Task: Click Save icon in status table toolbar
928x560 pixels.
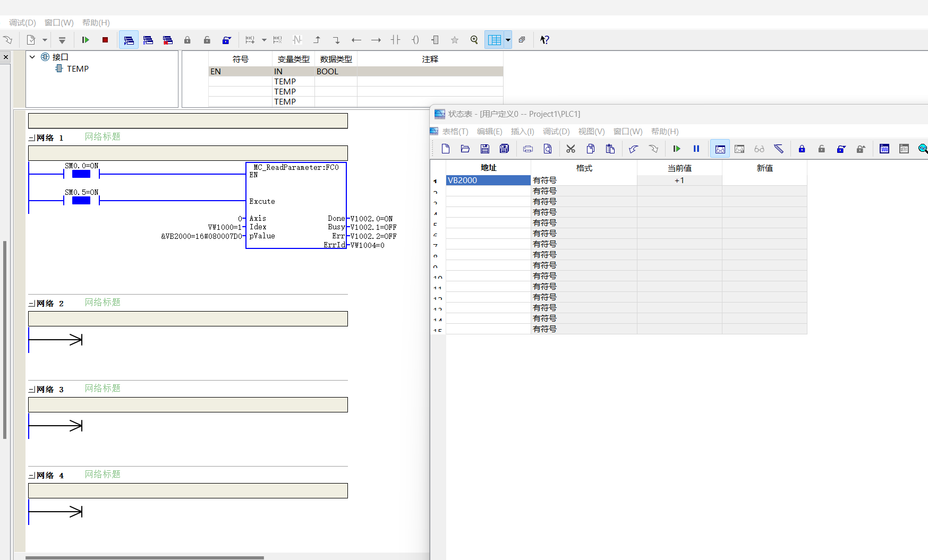Action: [x=485, y=149]
